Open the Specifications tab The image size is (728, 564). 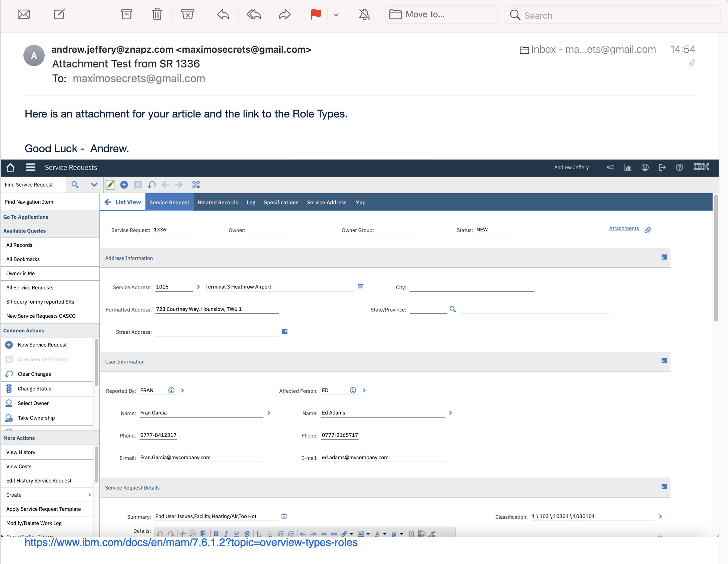tap(281, 202)
